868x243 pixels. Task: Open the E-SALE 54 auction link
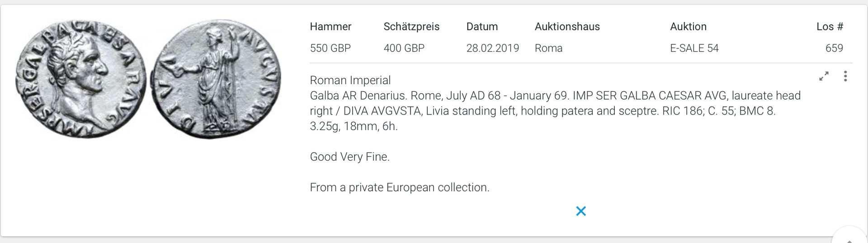(694, 48)
